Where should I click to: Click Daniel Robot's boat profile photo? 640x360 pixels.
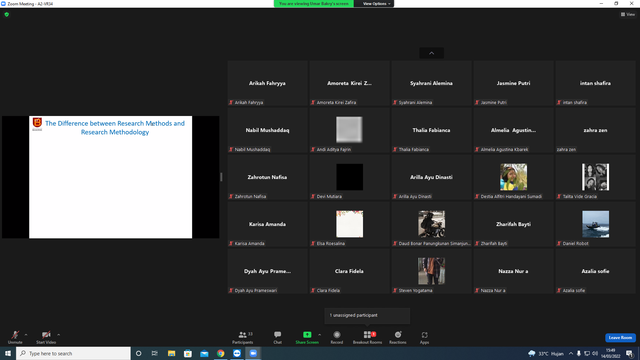click(x=596, y=224)
